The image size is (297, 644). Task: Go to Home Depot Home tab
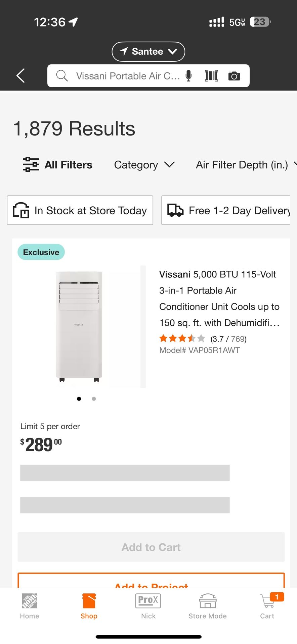pos(30,606)
